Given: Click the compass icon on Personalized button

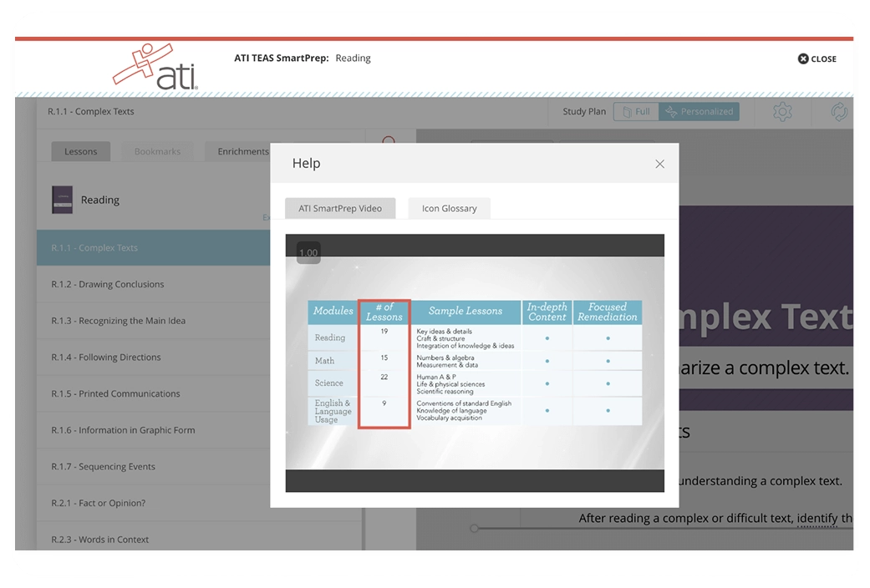Looking at the screenshot, I should click(673, 111).
